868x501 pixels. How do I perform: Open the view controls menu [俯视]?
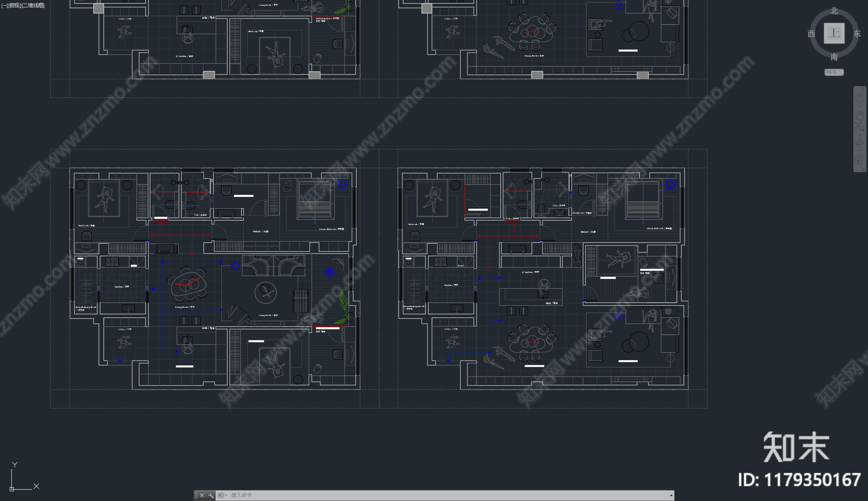pyautogui.click(x=14, y=5)
